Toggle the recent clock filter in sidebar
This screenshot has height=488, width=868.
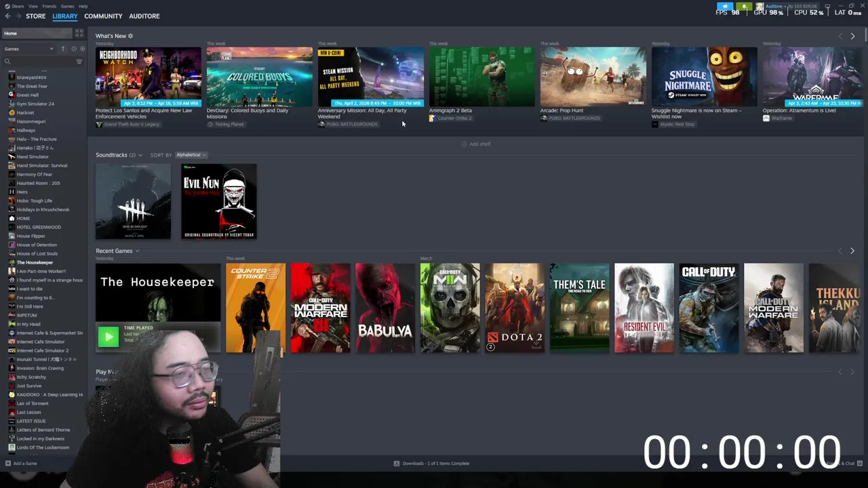(x=73, y=49)
